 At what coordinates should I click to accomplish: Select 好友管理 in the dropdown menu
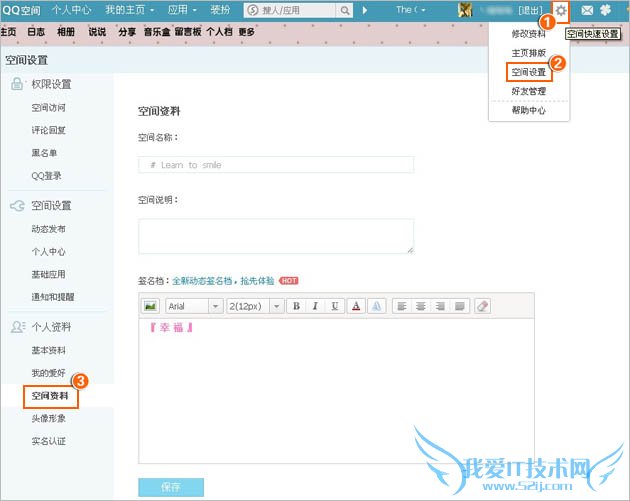tap(528, 91)
